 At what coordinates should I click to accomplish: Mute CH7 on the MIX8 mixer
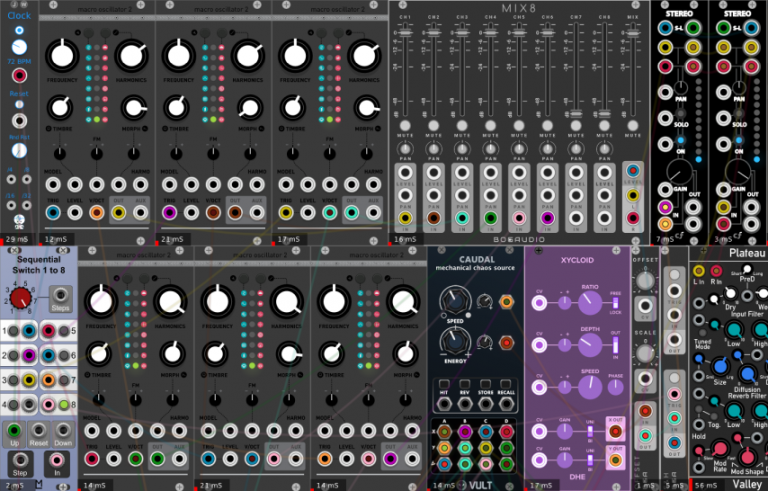coord(576,125)
